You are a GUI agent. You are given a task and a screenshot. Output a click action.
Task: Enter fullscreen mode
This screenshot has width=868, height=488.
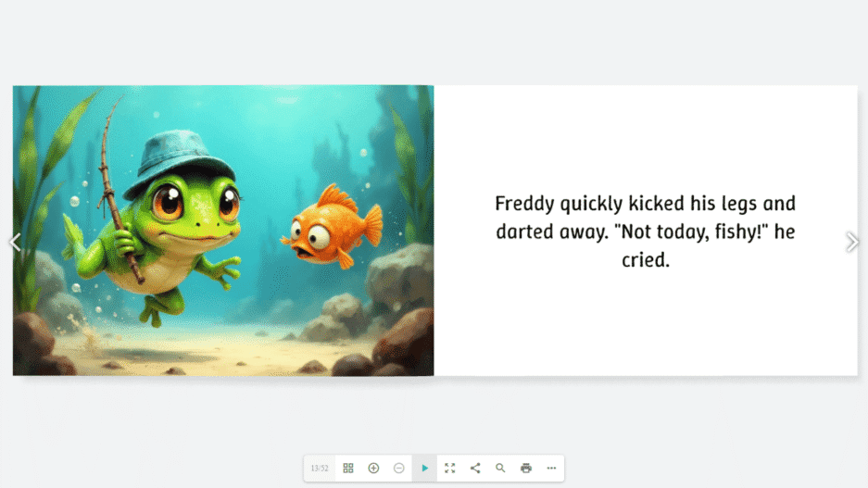[x=450, y=468]
